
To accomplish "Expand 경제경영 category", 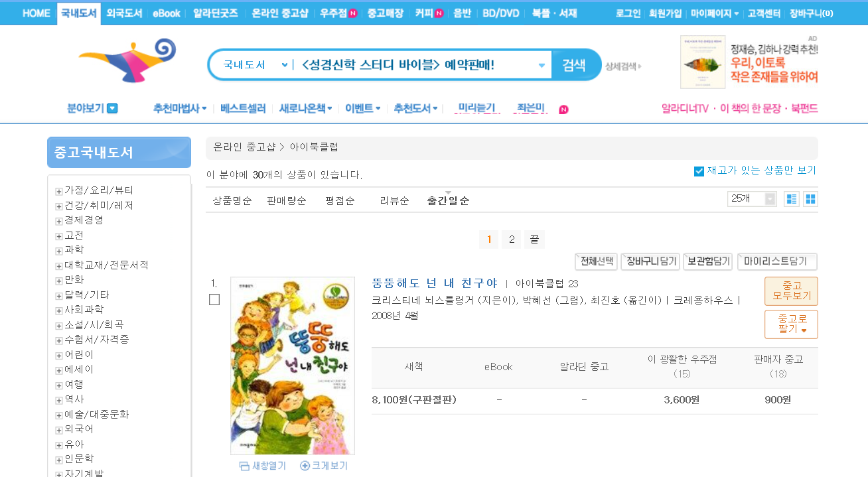I will [x=59, y=221].
